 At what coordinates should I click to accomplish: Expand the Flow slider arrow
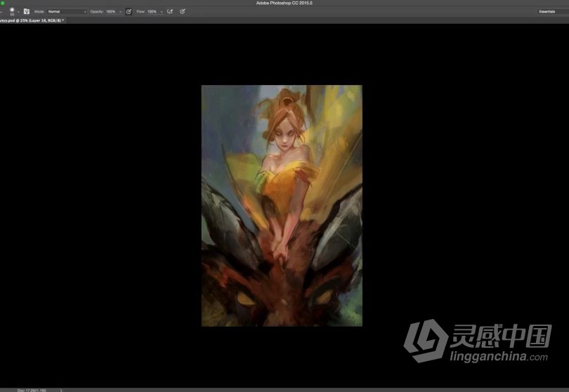click(161, 12)
